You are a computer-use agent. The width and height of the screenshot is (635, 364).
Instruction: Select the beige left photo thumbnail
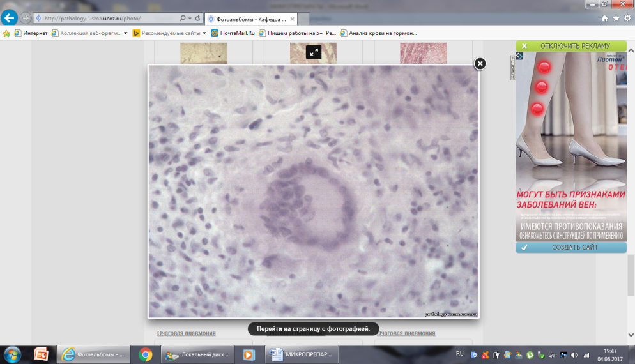[x=203, y=53]
